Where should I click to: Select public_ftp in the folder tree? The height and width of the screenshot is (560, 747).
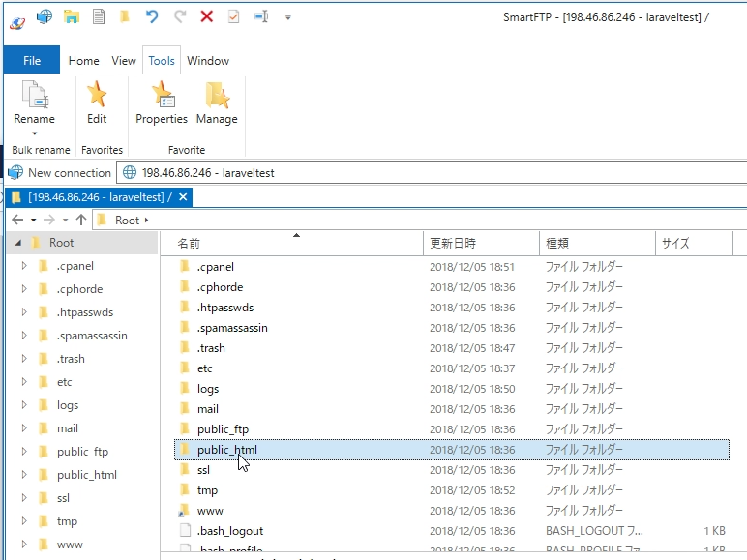(82, 452)
